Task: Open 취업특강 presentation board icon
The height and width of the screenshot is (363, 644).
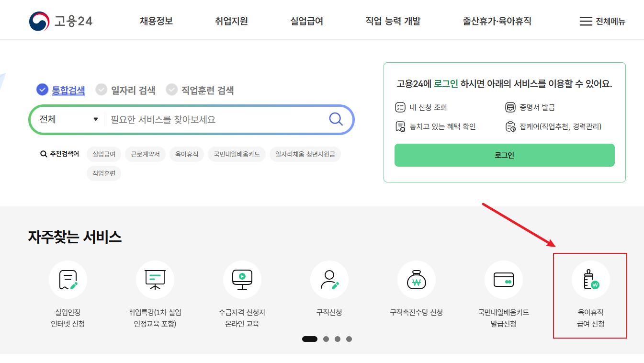Action: (155, 279)
